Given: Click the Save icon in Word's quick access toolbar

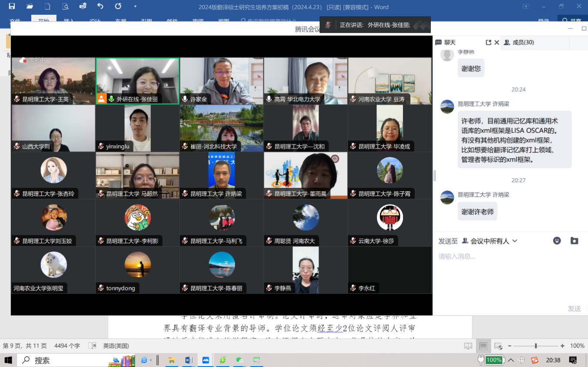Looking at the screenshot, I should (12, 7).
